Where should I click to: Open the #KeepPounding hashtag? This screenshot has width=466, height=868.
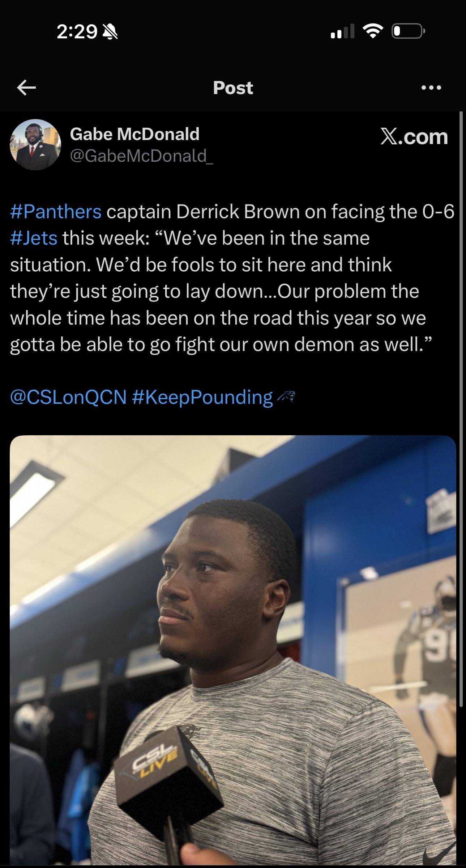tap(202, 397)
